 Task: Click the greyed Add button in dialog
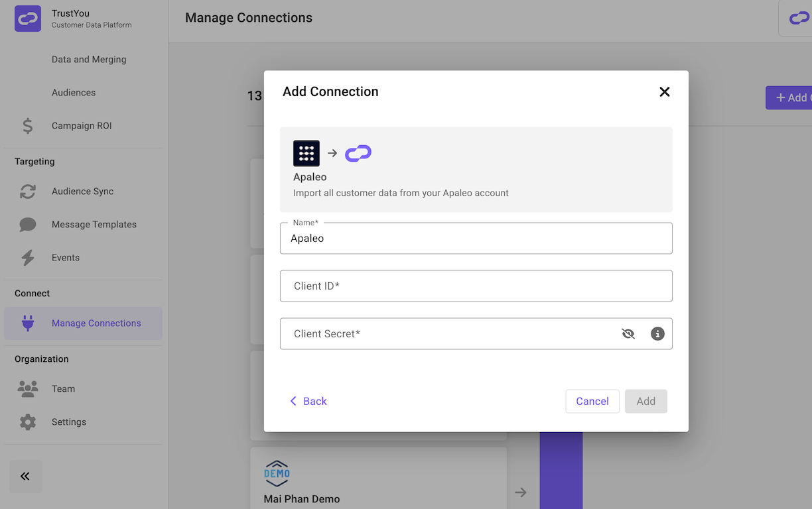pyautogui.click(x=646, y=401)
